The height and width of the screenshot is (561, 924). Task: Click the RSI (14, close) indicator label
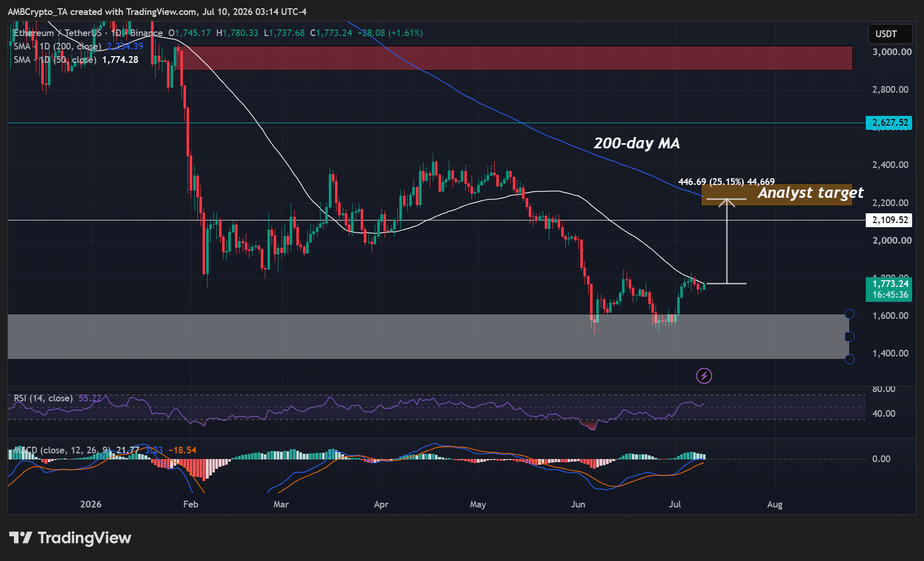pyautogui.click(x=43, y=398)
